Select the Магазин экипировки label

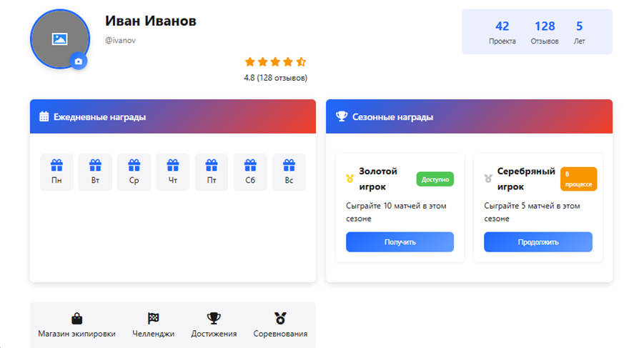tap(76, 334)
